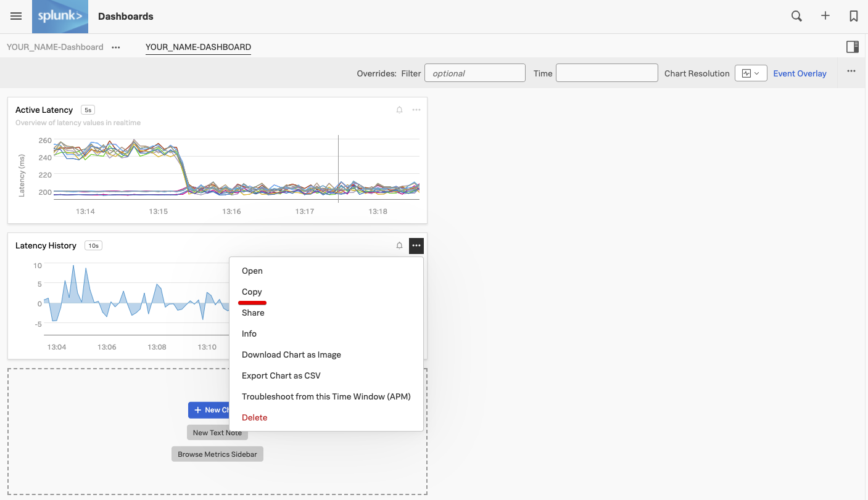
Task: Open Active Latency chart ellipsis menu
Action: tap(416, 110)
